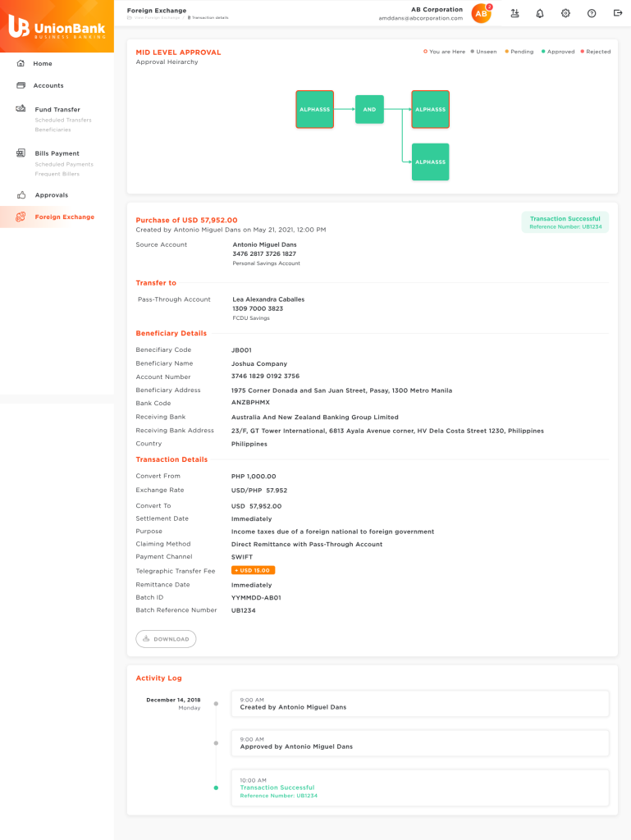This screenshot has width=631, height=840.
Task: Click View Foreign Exchange breadcrumb
Action: [x=157, y=17]
